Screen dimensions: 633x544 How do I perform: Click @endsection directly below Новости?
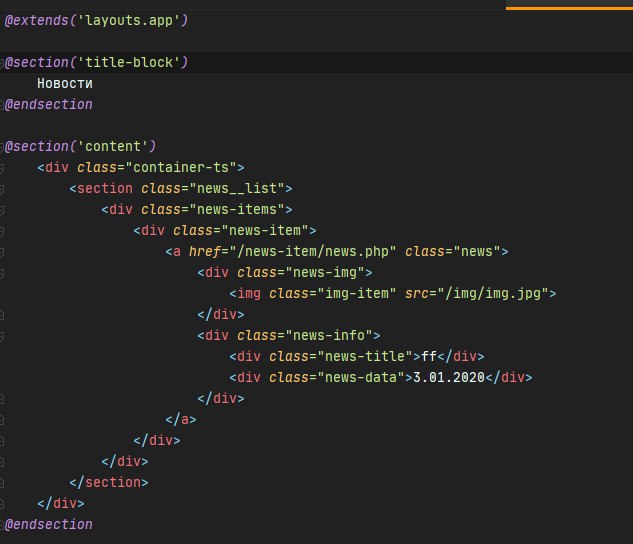[48, 104]
